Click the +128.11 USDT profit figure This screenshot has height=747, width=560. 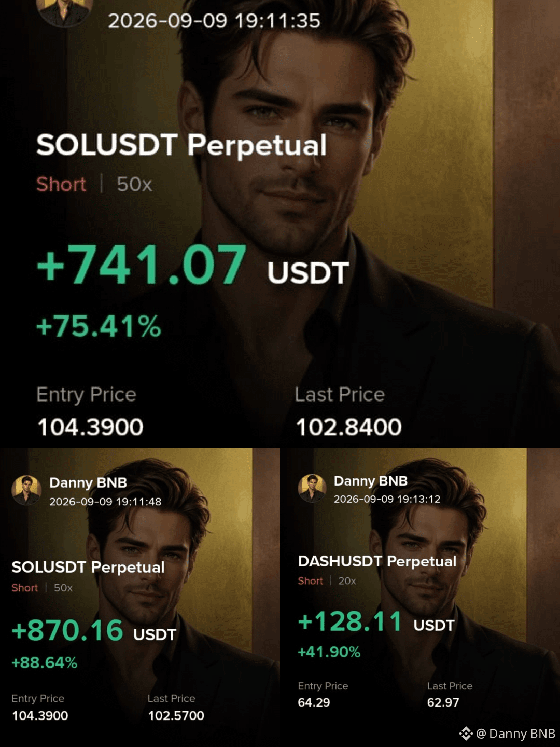(376, 621)
